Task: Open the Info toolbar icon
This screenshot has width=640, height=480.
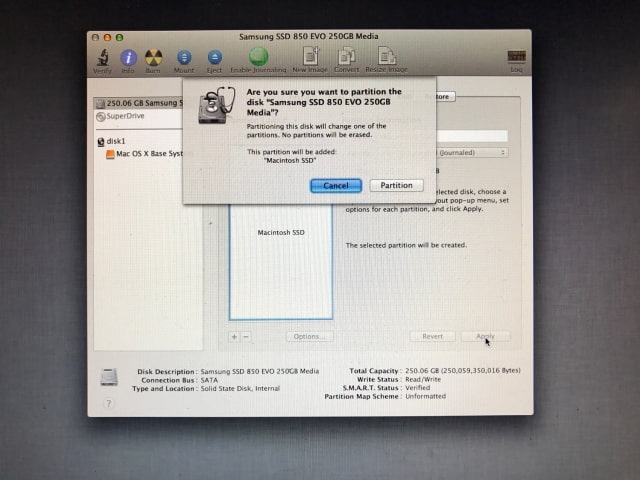Action: [128, 58]
